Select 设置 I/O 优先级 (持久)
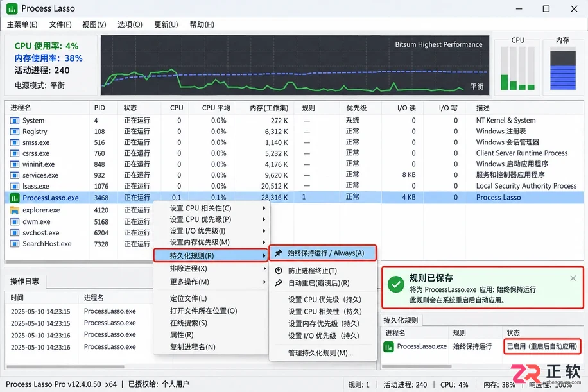Viewport: 588px width, 392px height. (324, 336)
